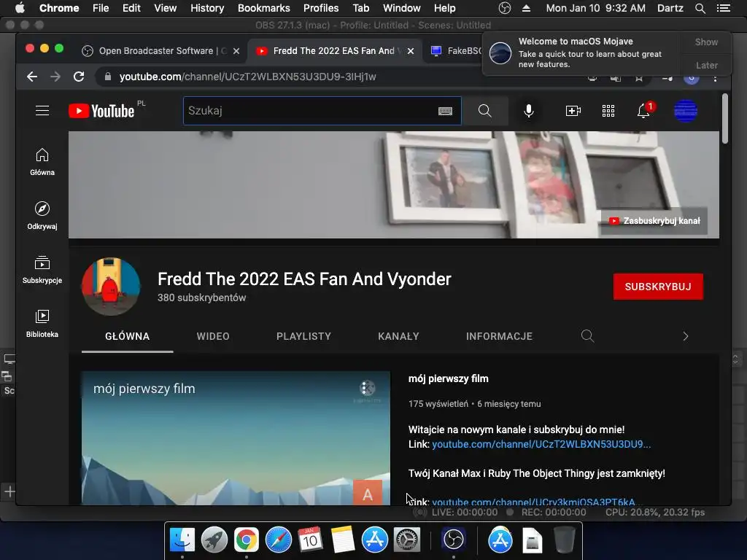
Task: Play the mój pierwszy film video thumbnail
Action: (236, 438)
